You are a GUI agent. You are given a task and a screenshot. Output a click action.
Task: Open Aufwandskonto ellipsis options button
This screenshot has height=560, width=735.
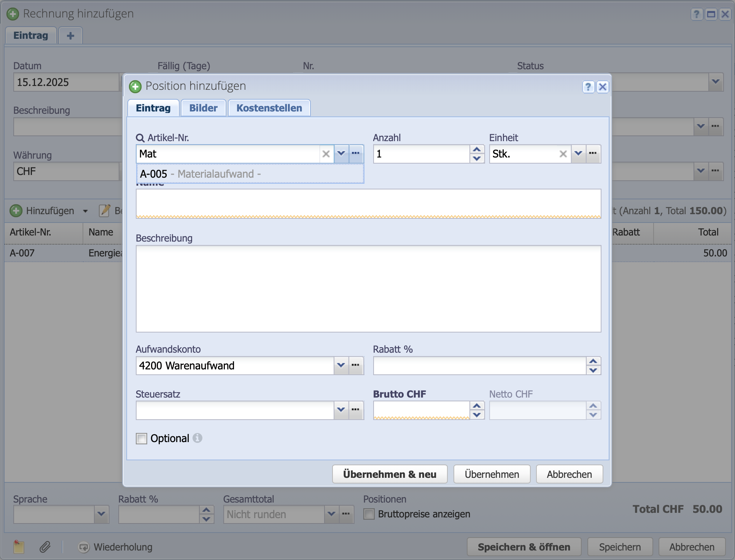coord(356,366)
